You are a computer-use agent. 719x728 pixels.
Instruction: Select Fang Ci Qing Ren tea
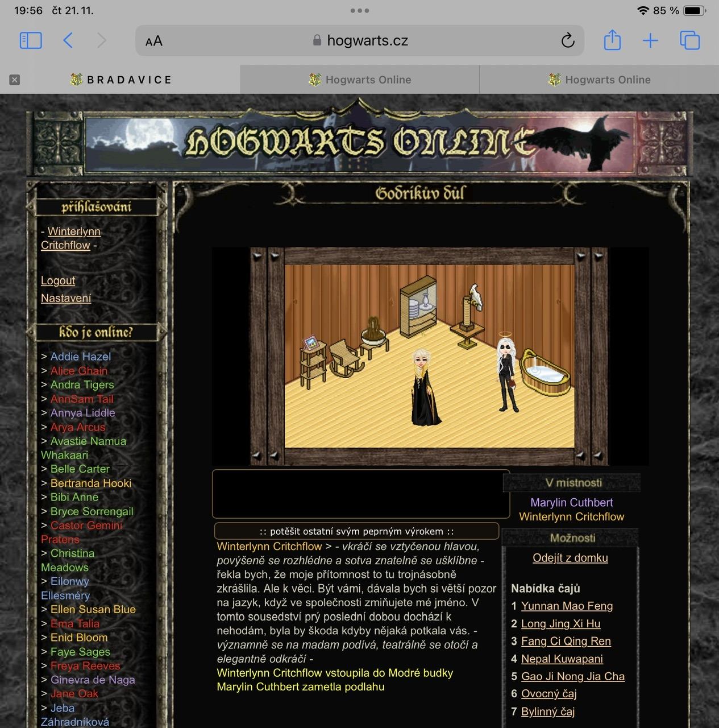point(566,642)
